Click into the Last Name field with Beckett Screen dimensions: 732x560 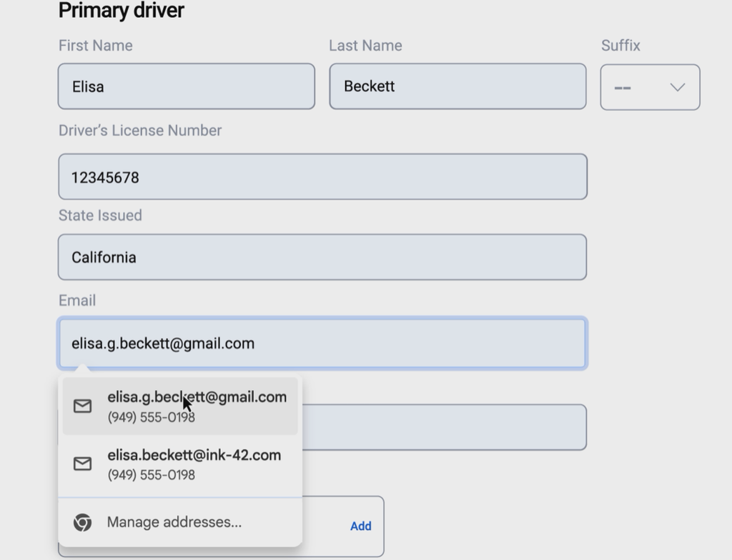(457, 86)
